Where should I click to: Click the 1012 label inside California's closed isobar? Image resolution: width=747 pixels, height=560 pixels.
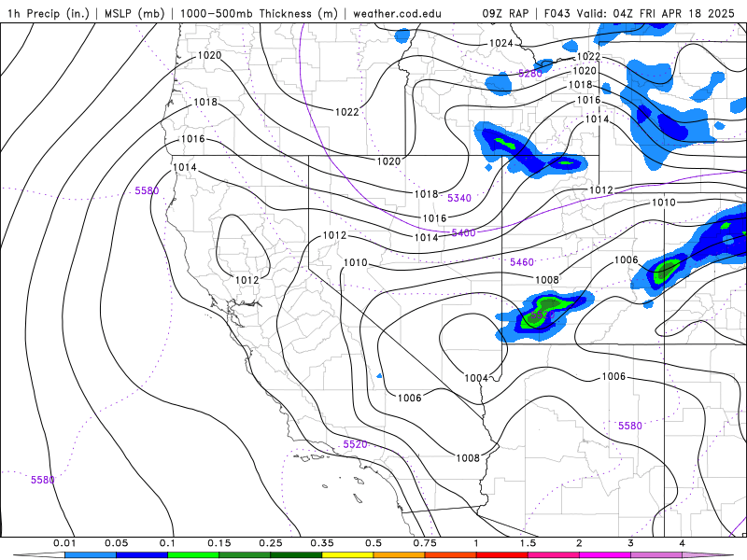(x=247, y=280)
